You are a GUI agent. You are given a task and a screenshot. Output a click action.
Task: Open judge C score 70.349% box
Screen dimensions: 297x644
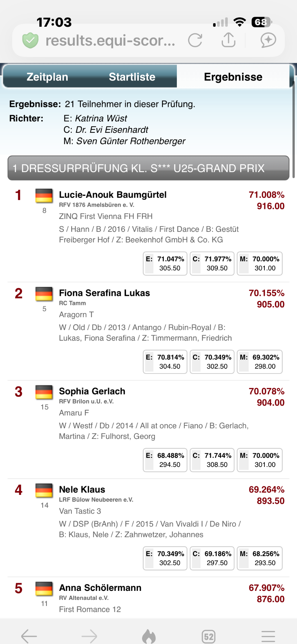point(212,362)
